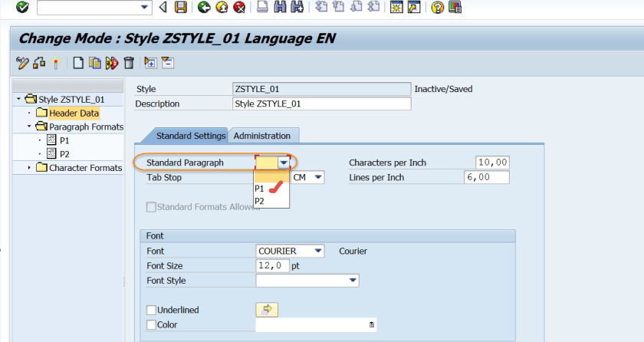Click the yellow Help question mark icon
644x342 pixels.
click(x=438, y=8)
